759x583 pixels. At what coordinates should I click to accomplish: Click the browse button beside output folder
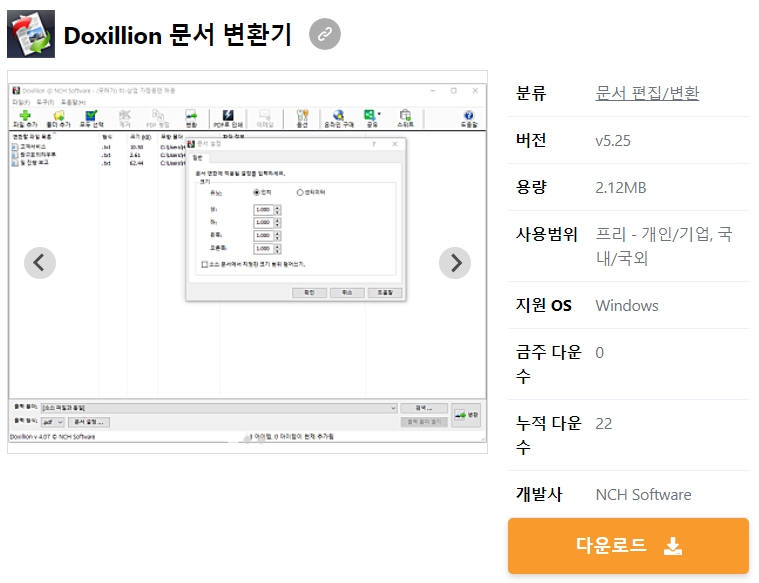[424, 408]
